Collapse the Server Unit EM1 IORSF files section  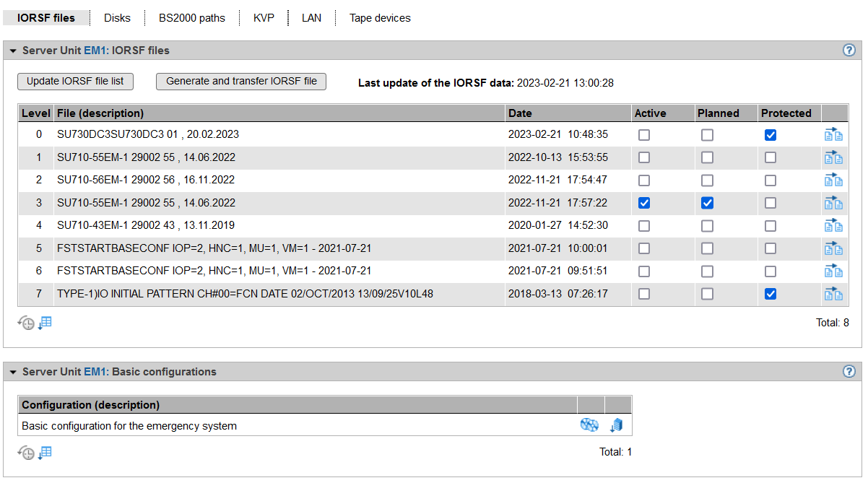coord(13,51)
